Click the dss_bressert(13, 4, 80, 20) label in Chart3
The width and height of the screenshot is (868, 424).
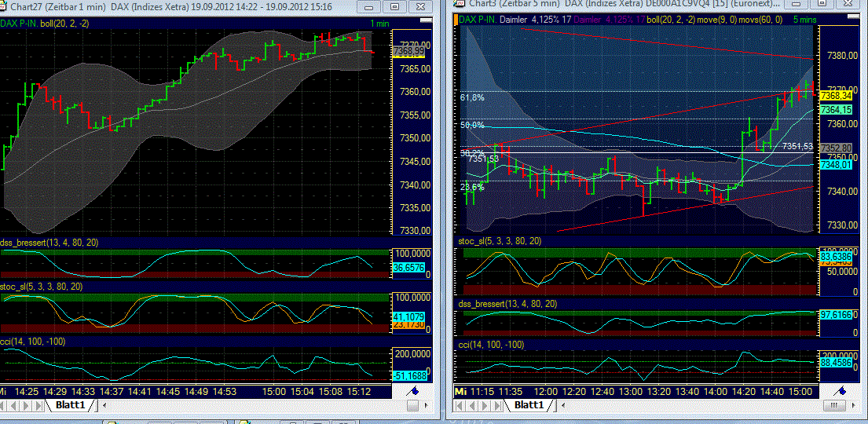click(x=507, y=304)
